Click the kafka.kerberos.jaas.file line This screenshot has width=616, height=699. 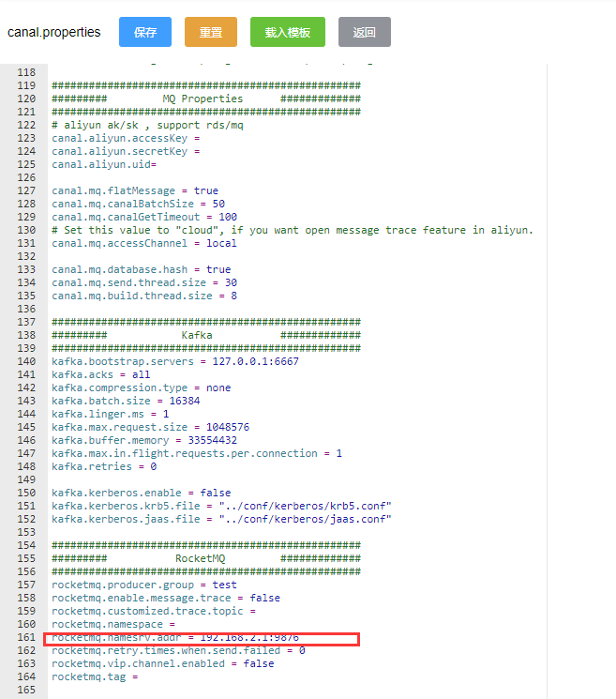coord(221,520)
